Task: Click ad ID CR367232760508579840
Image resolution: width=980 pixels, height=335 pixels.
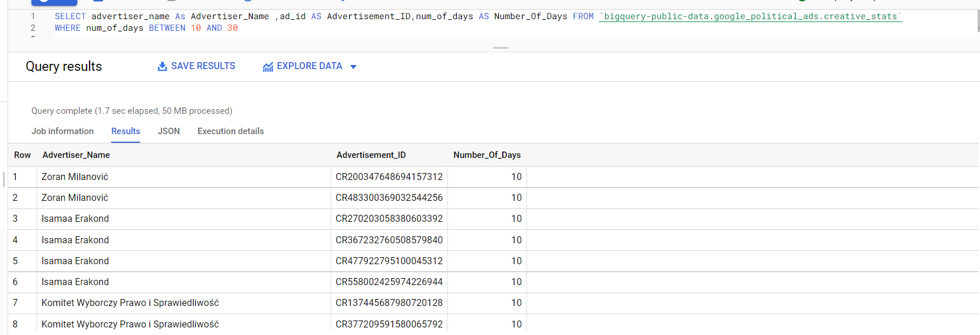Action: 389,240
